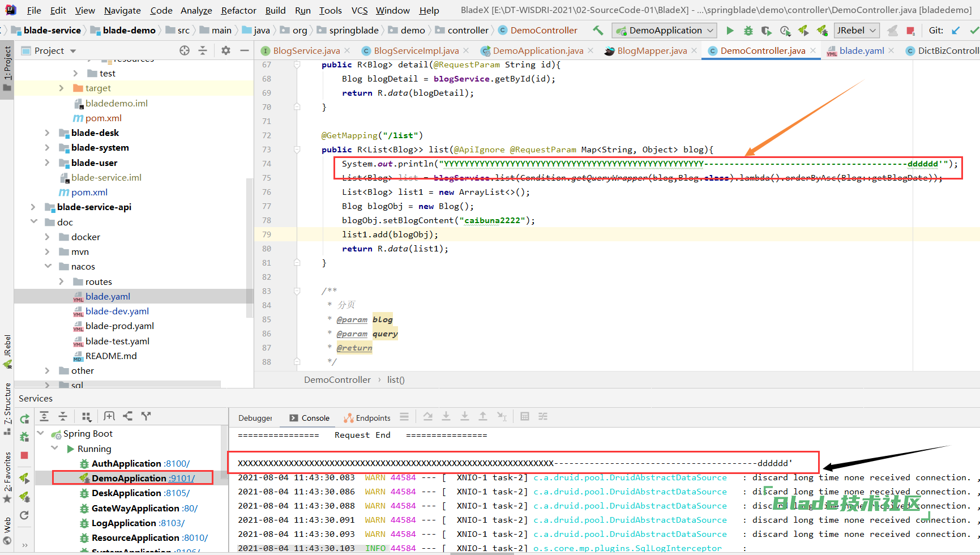
Task: Fold the method at line 73 gutter
Action: 297,150
